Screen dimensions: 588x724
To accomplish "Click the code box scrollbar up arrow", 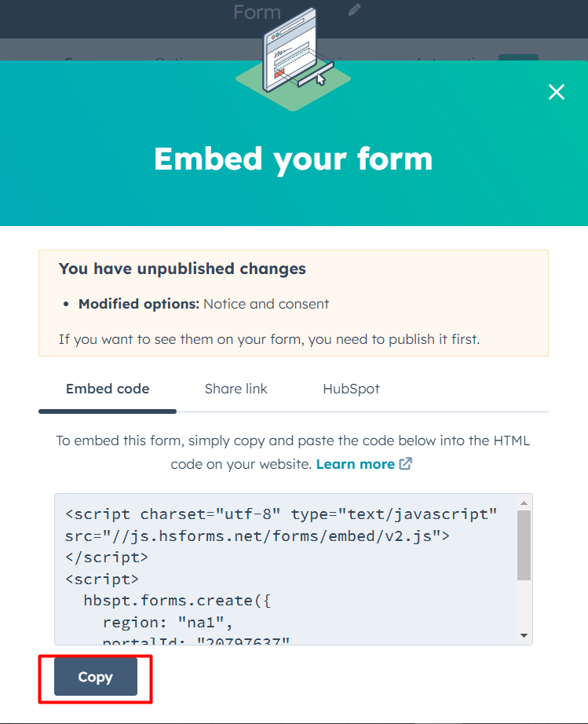I will click(524, 503).
